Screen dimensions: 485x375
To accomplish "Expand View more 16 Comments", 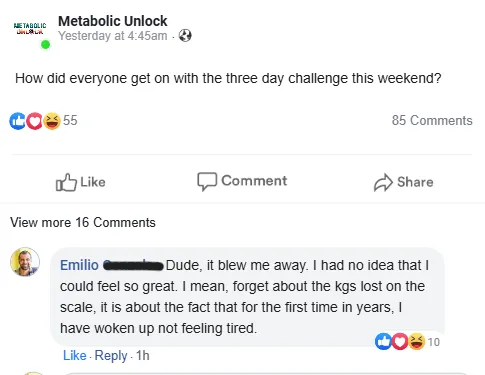I will (x=83, y=222).
